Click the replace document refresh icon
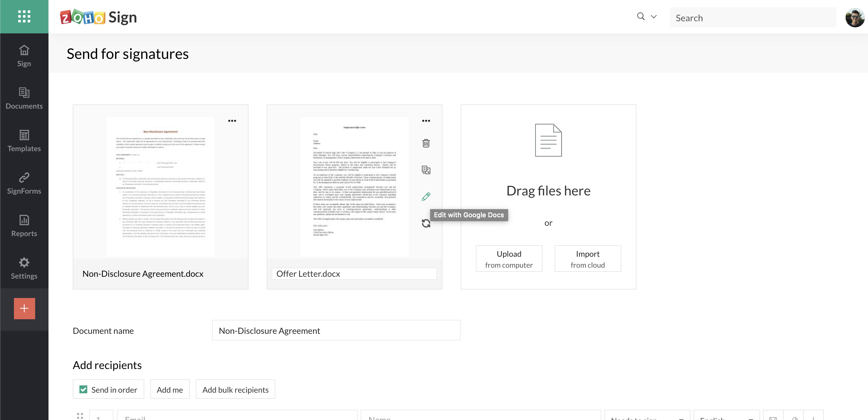 (426, 223)
